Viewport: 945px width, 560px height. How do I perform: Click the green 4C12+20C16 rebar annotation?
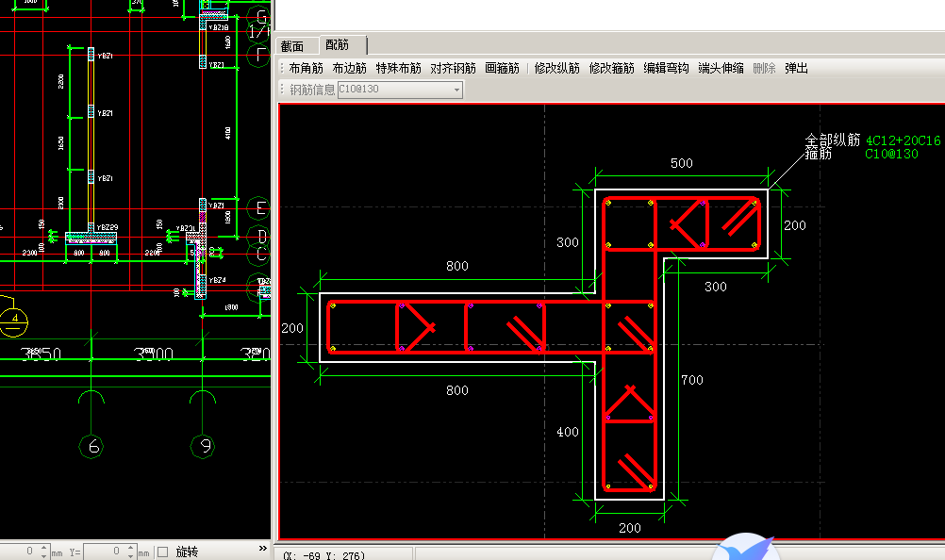click(903, 140)
